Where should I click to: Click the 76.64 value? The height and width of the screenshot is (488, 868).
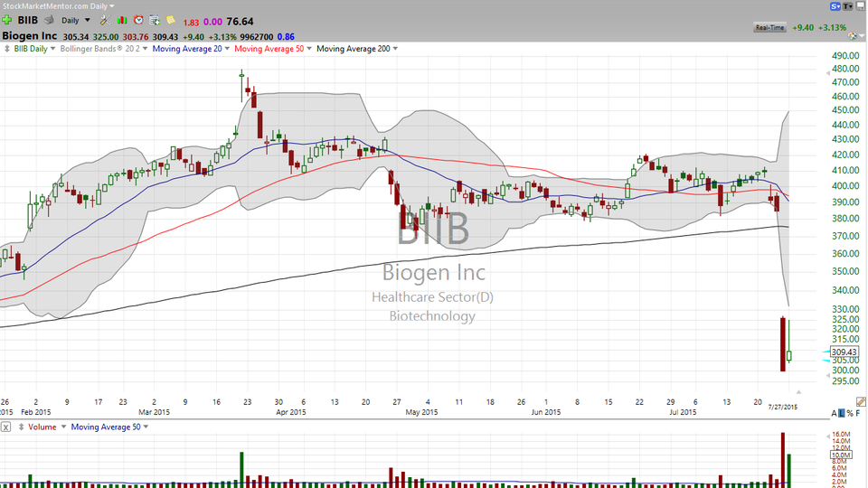(x=240, y=22)
